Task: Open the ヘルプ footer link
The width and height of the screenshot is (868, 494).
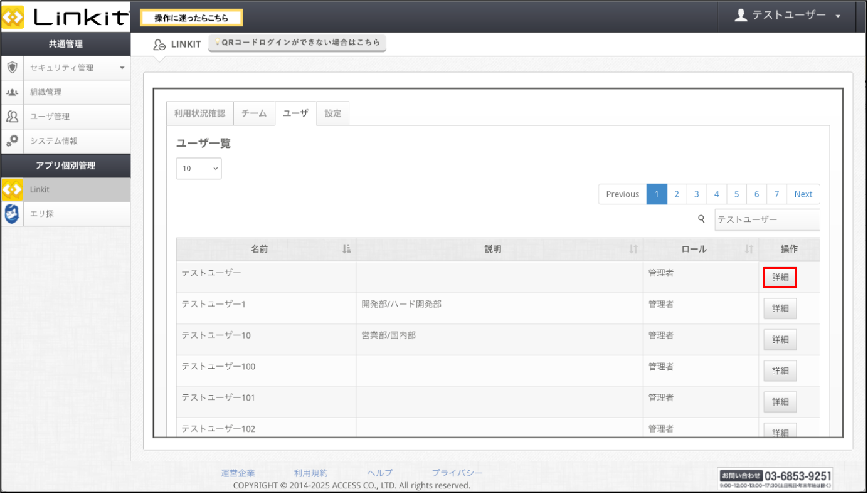Action: (380, 473)
